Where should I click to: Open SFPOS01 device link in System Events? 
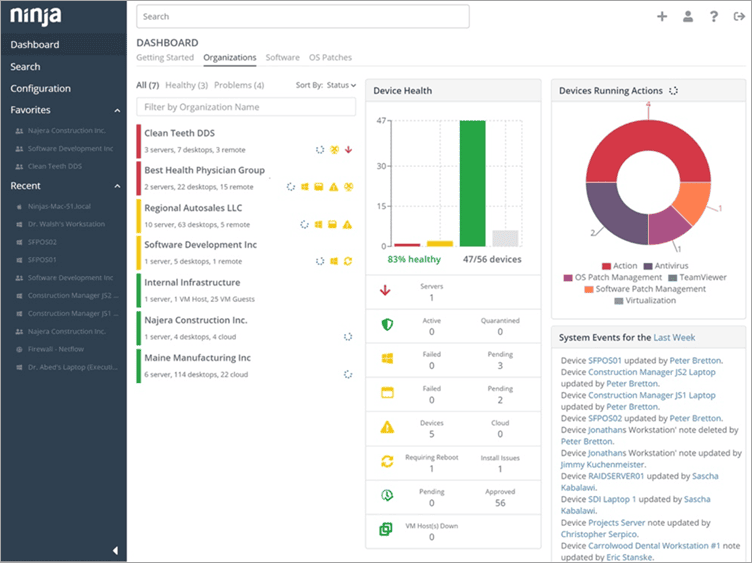click(605, 361)
